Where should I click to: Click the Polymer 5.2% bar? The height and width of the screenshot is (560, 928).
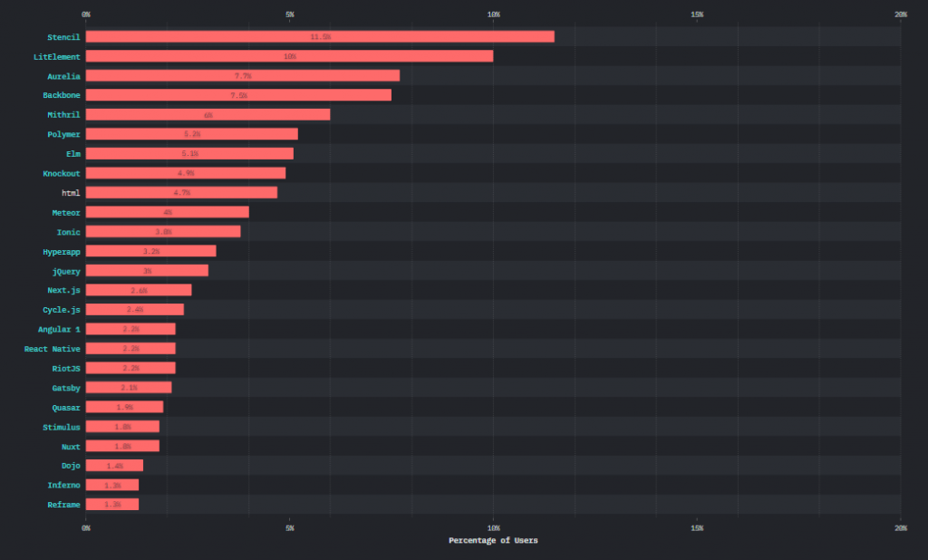tap(190, 133)
